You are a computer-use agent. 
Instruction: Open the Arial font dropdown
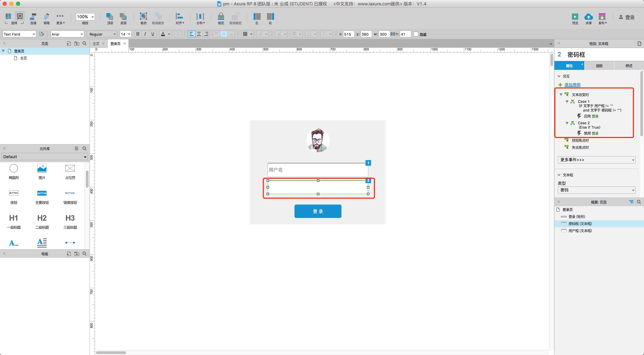pyautogui.click(x=67, y=34)
